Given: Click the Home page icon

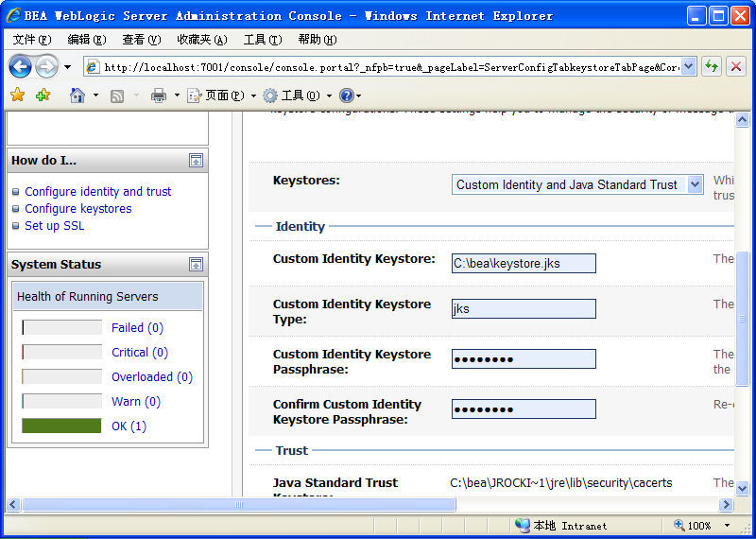Looking at the screenshot, I should point(77,96).
